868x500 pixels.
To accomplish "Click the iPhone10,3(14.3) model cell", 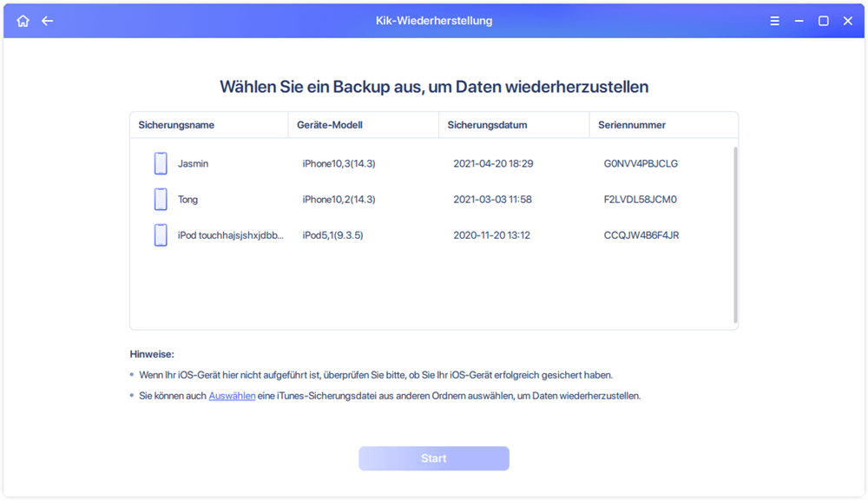I will 339,164.
